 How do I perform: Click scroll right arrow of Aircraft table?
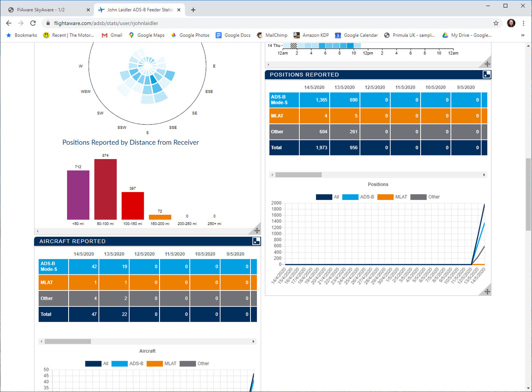pyautogui.click(x=253, y=341)
